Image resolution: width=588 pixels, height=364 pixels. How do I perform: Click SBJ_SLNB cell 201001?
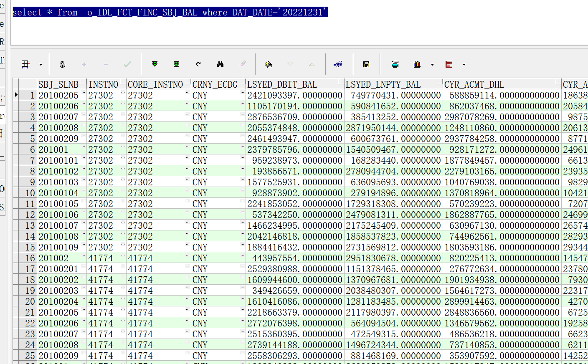62,149
